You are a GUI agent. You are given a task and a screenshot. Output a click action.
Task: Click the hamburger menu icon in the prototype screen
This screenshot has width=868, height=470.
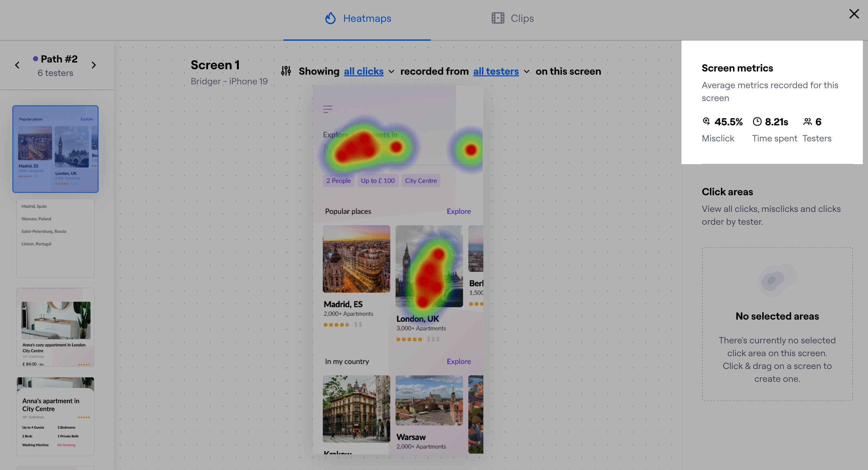point(328,109)
